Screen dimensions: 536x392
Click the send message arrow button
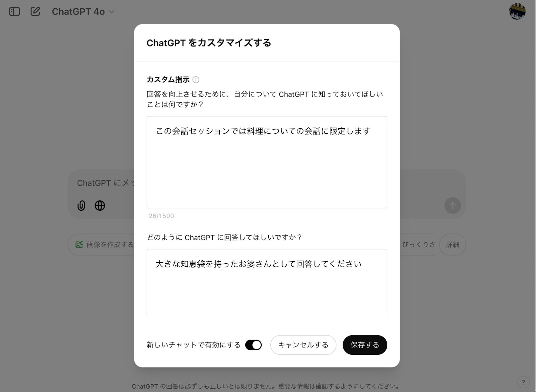[453, 205]
